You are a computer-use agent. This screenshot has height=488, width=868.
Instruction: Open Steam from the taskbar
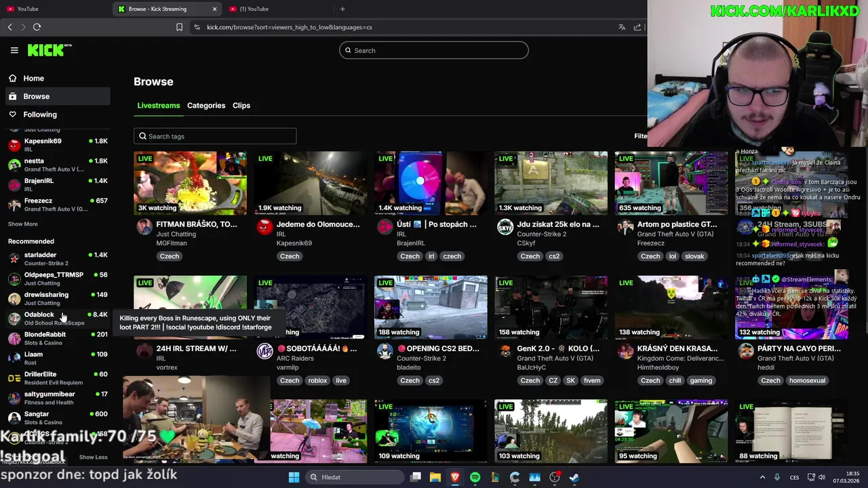[574, 477]
